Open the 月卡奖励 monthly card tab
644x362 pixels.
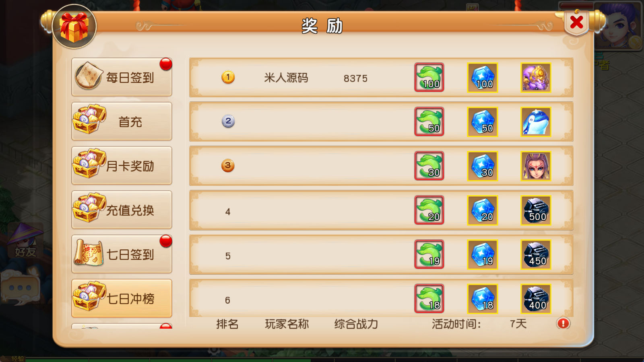point(122,165)
